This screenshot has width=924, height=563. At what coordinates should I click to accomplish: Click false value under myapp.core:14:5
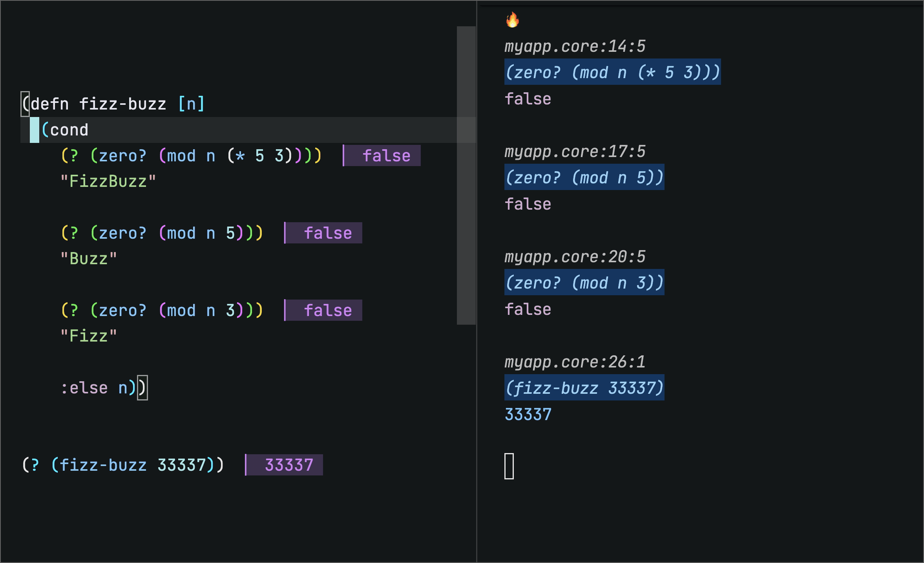click(x=528, y=99)
